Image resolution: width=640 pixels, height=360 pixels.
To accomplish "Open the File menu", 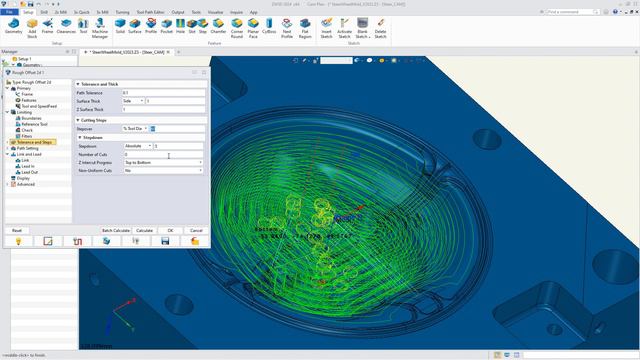I will (x=9, y=12).
